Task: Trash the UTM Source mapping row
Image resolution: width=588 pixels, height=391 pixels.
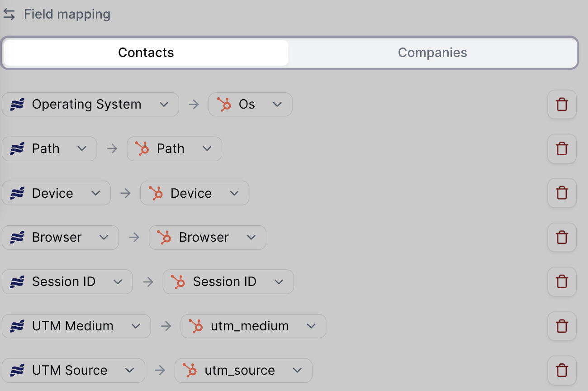Action: pos(562,370)
